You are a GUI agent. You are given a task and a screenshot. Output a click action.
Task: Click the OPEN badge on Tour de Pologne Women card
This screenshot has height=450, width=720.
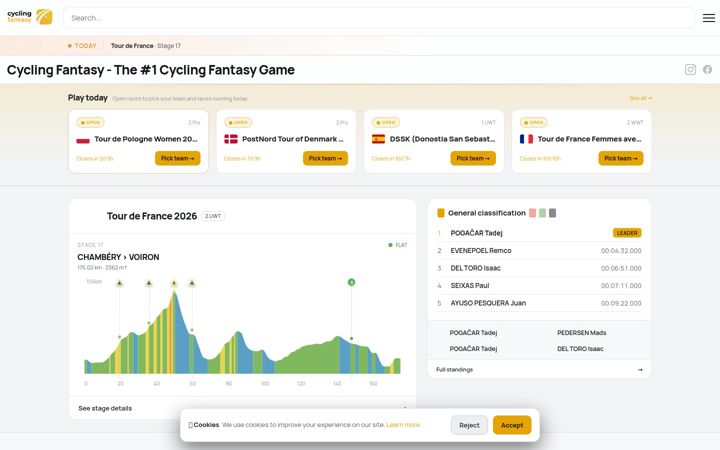pyautogui.click(x=90, y=123)
